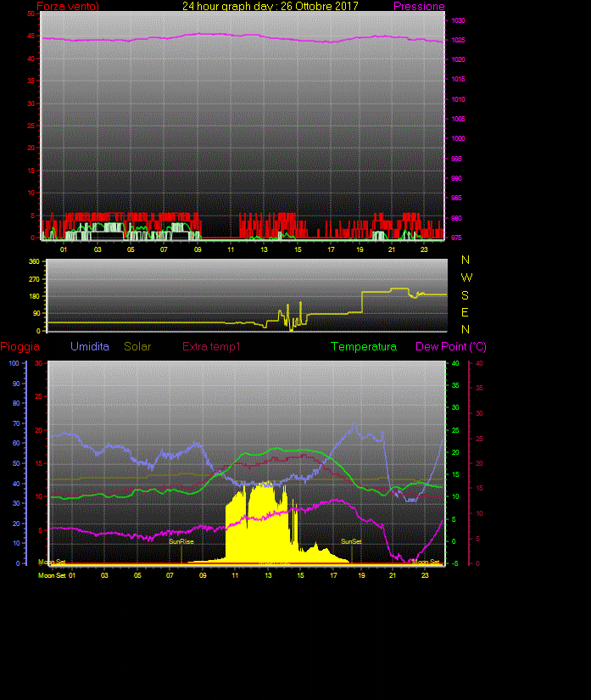Click the "SunSet" marker on bottom chart
This screenshot has height=700, width=591.
point(351,541)
